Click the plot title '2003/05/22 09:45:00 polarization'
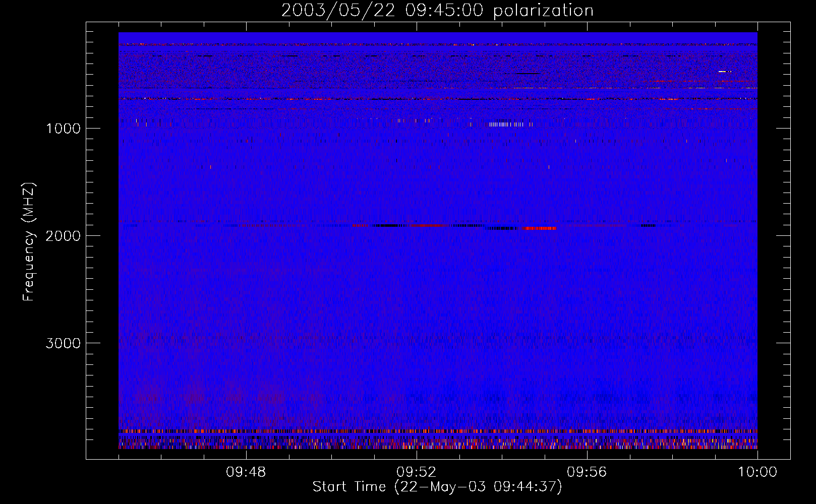The height and width of the screenshot is (504, 816). coord(437,11)
